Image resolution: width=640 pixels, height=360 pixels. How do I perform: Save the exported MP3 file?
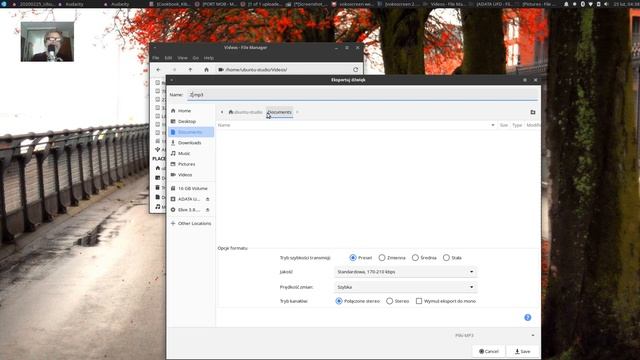tap(522, 351)
